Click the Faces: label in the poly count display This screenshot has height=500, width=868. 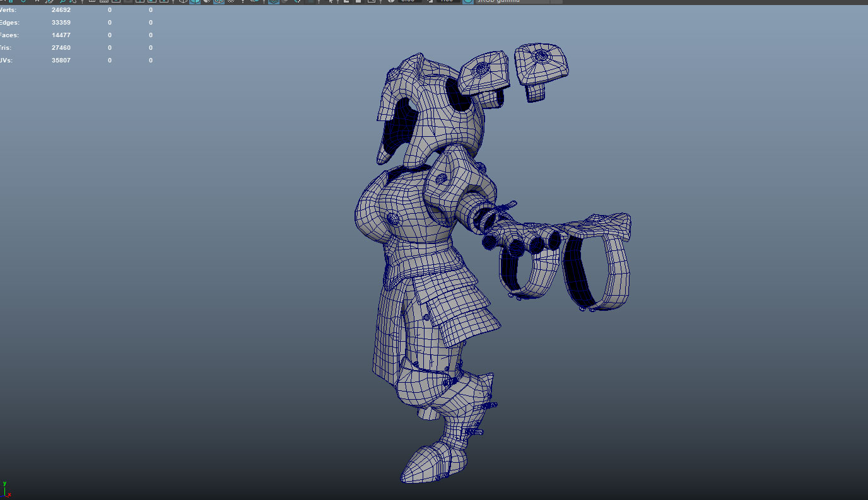9,35
